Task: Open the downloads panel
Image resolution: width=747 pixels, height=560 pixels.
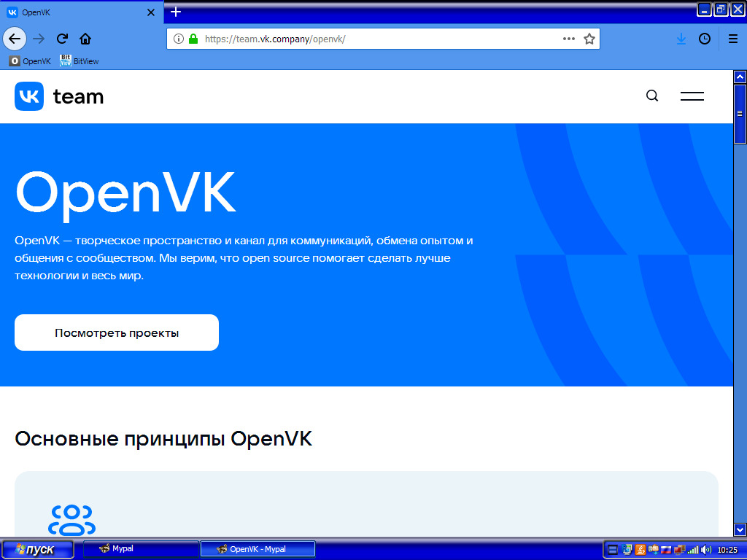Action: coord(681,39)
